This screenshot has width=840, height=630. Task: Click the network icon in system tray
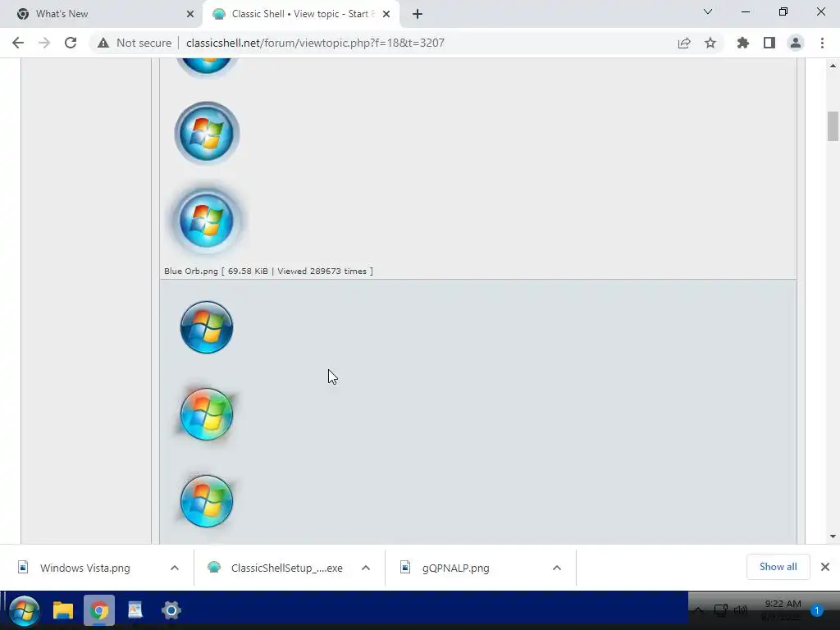(x=720, y=610)
